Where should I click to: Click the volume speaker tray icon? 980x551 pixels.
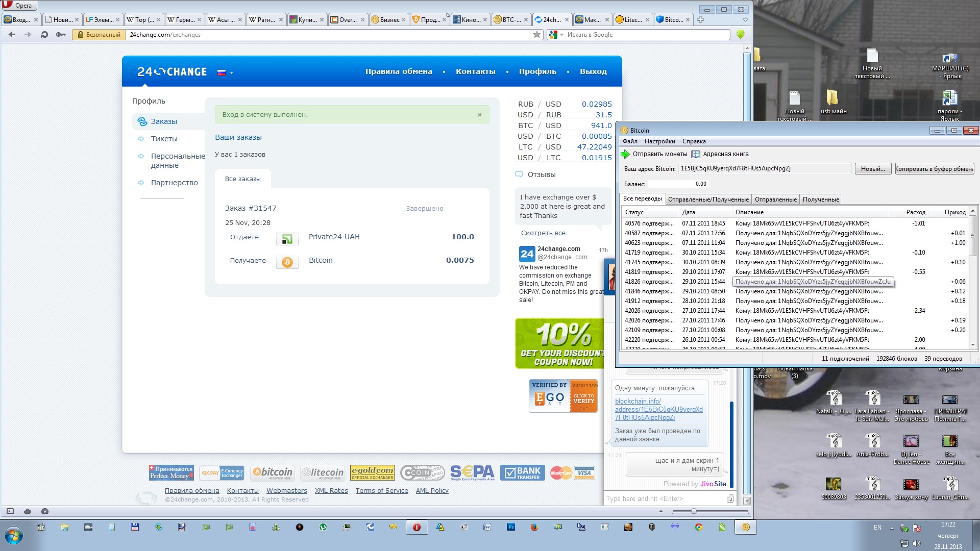pyautogui.click(x=917, y=544)
